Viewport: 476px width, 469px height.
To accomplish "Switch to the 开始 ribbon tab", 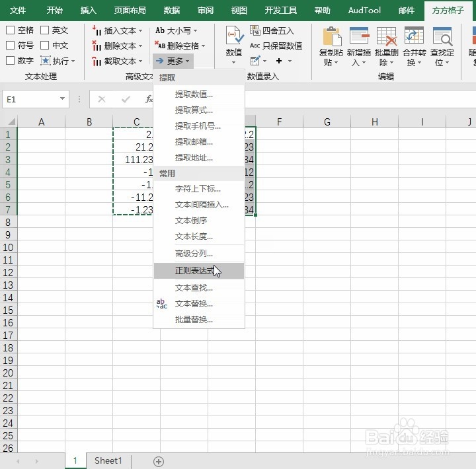I will (55, 11).
